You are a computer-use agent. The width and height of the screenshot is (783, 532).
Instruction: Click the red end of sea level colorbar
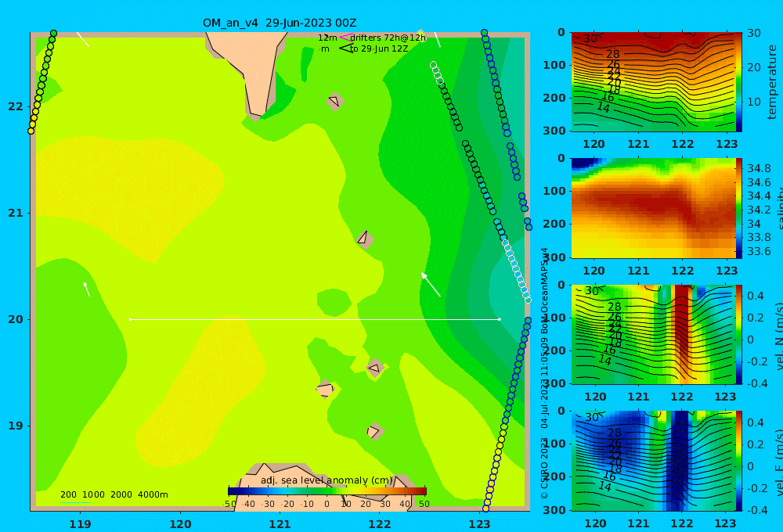pos(421,491)
